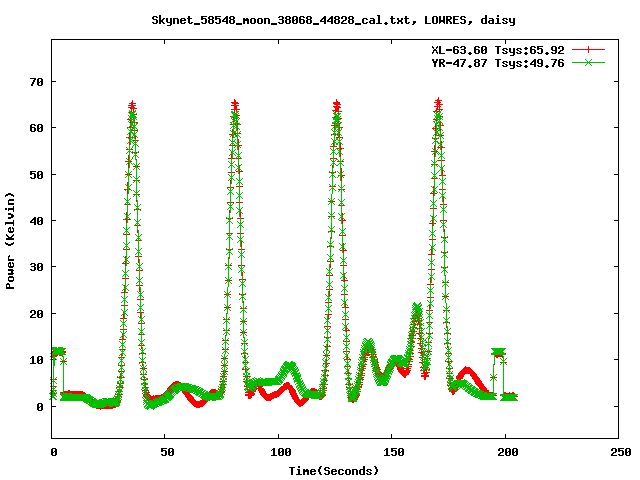Screen dimensions: 640x480
Task: Click the green YR legend line sample
Action: pyautogui.click(x=588, y=62)
